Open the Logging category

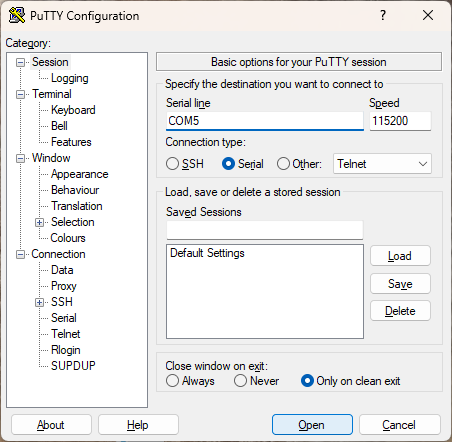[x=70, y=78]
